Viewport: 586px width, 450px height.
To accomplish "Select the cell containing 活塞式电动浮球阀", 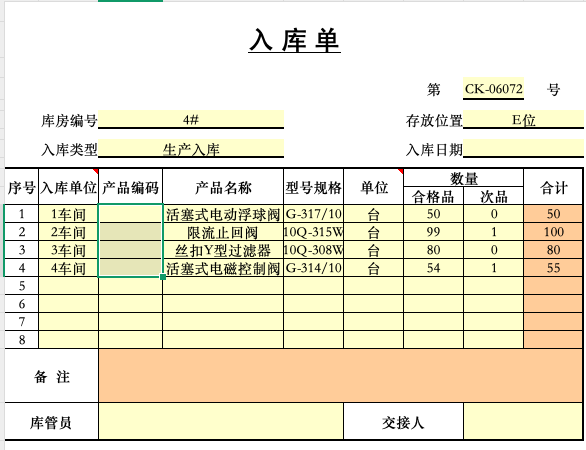I will pyautogui.click(x=223, y=214).
